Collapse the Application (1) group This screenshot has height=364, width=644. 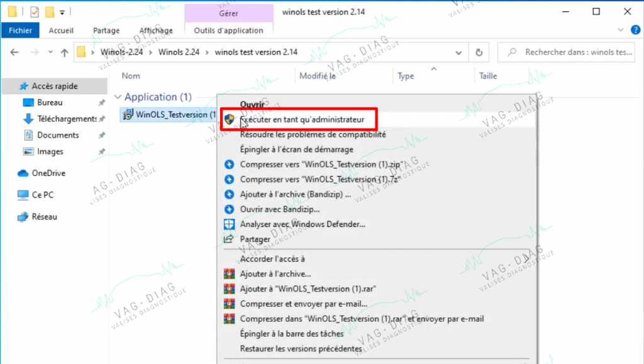pos(118,97)
